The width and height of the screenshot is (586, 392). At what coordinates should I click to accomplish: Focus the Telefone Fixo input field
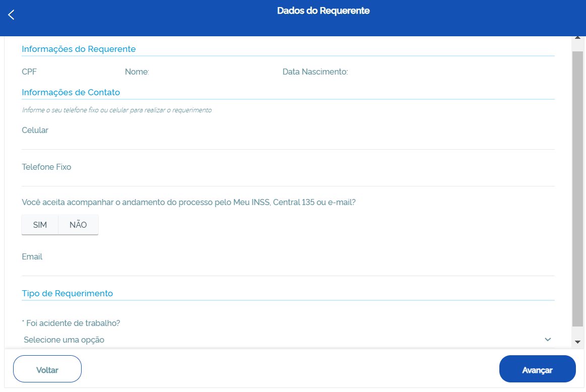tap(287, 178)
